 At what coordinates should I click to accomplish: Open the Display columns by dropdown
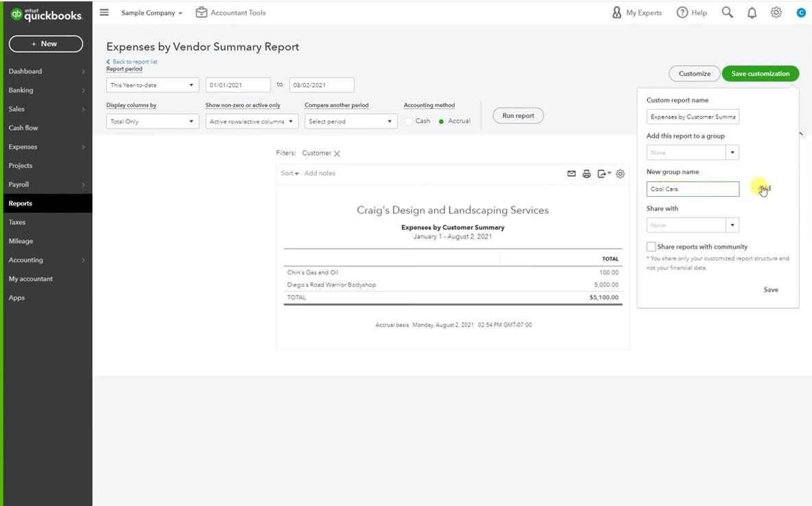tap(152, 121)
